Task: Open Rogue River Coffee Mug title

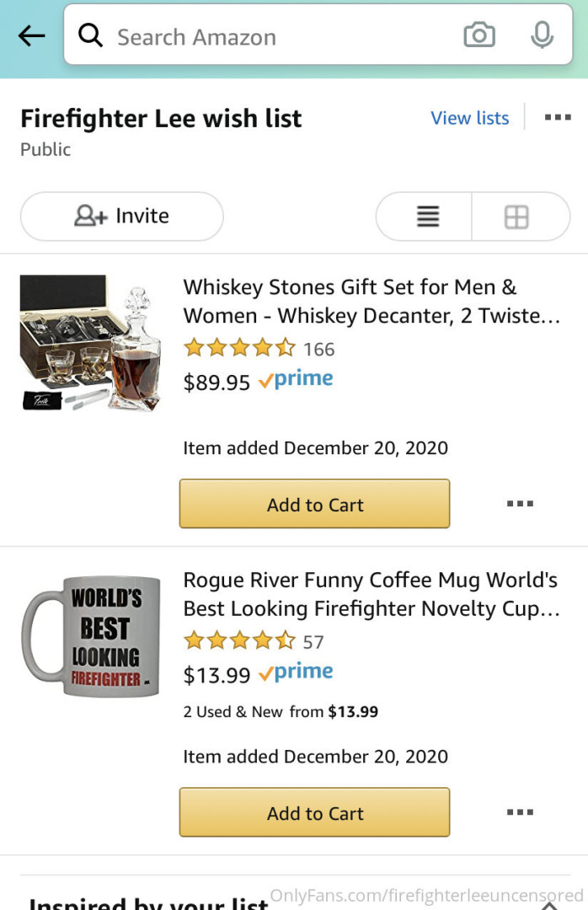Action: click(x=372, y=594)
